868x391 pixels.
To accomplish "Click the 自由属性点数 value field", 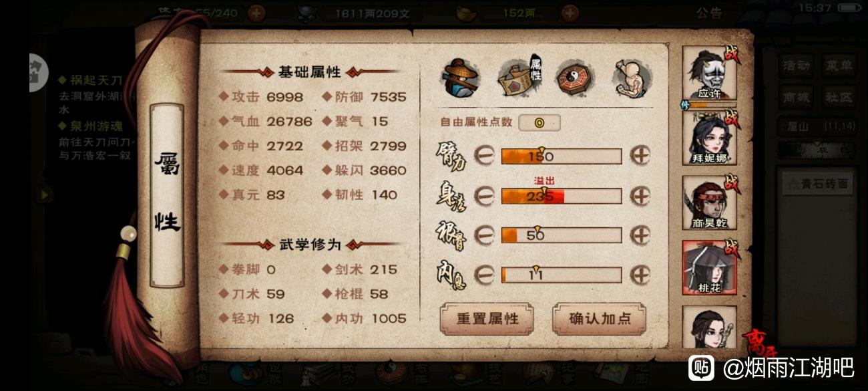I will (539, 122).
